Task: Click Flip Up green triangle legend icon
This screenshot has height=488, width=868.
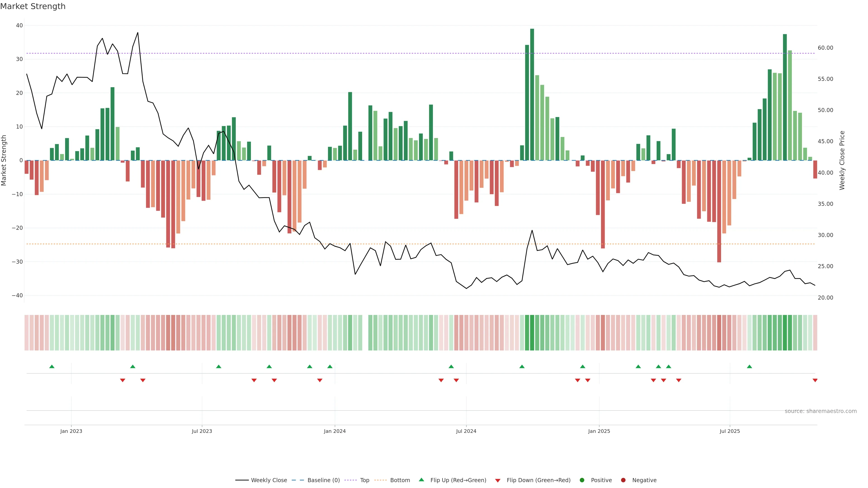Action: pos(421,480)
